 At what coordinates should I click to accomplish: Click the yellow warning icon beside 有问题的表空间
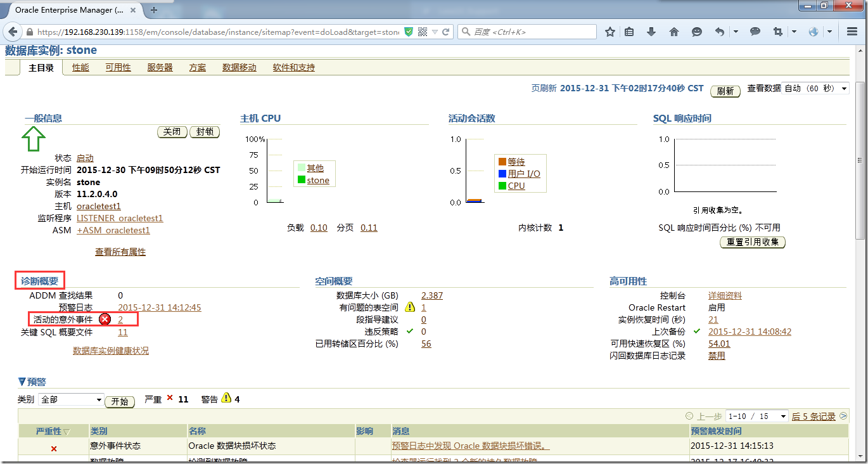[x=409, y=307]
